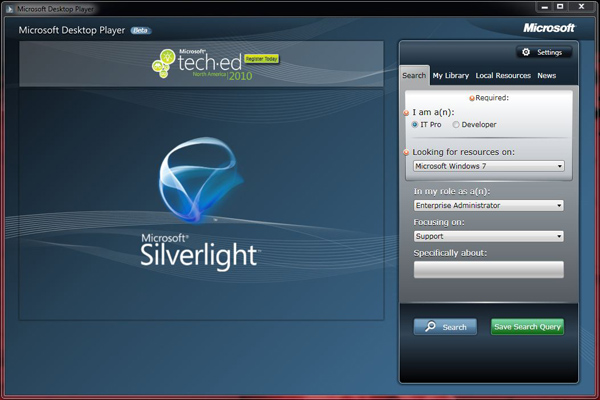The width and height of the screenshot is (600, 400).
Task: Open the Settings gear button
Action: pyautogui.click(x=544, y=52)
